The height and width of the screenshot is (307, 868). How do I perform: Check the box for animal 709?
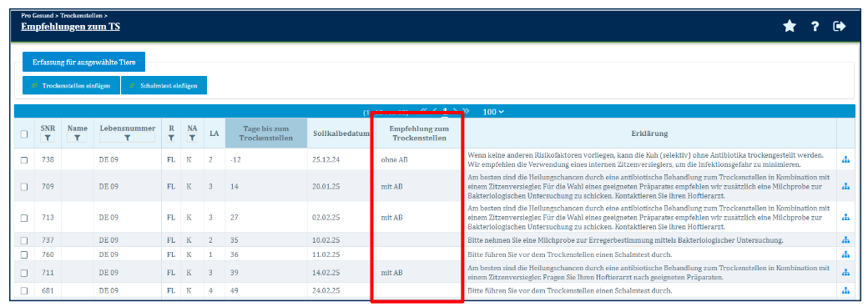[x=24, y=186]
